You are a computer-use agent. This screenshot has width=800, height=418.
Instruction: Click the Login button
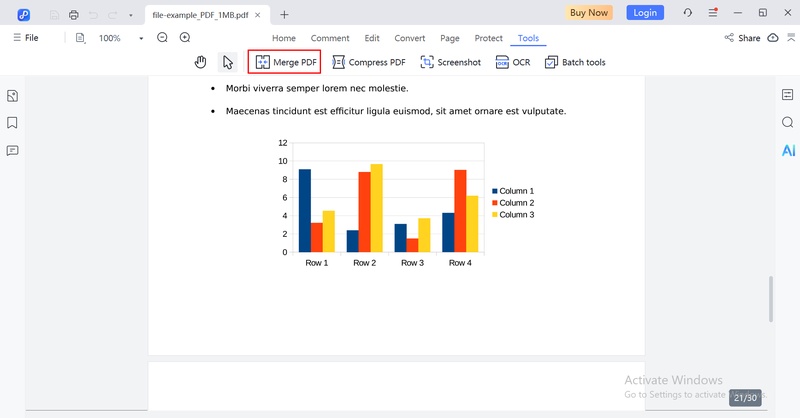click(645, 13)
